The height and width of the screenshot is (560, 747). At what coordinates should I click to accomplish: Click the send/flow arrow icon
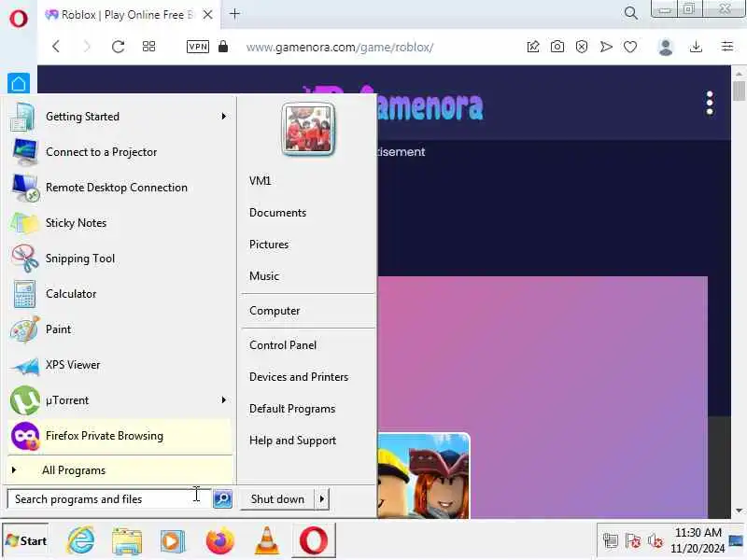(606, 47)
